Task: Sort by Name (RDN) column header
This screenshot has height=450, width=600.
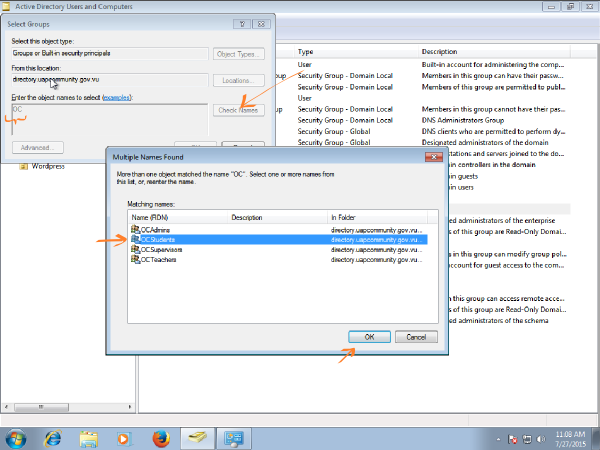Action: [178, 217]
